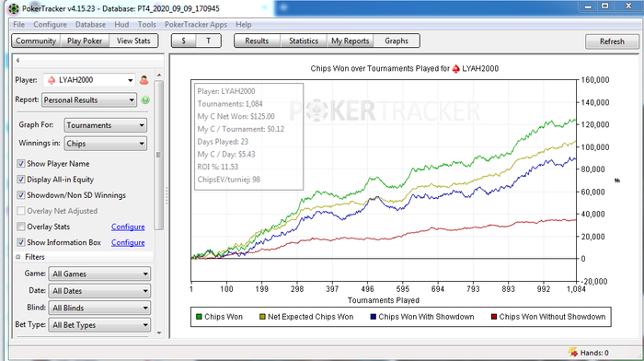Open the Tools menu

coord(147,25)
